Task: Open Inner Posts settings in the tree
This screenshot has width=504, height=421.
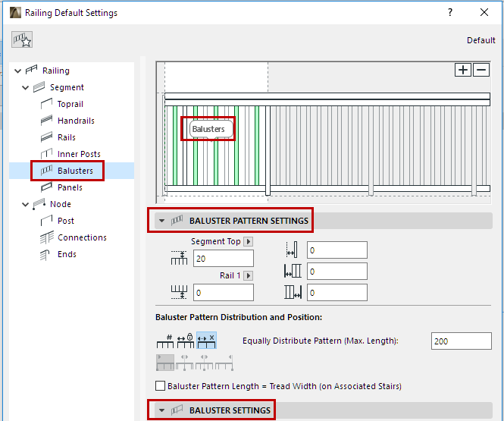Action: 79,154
